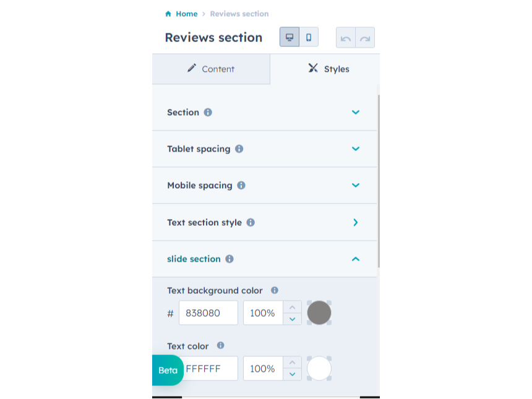Screen dimensions: 532x399
Task: Click the redo arrow icon
Action: pyautogui.click(x=364, y=37)
